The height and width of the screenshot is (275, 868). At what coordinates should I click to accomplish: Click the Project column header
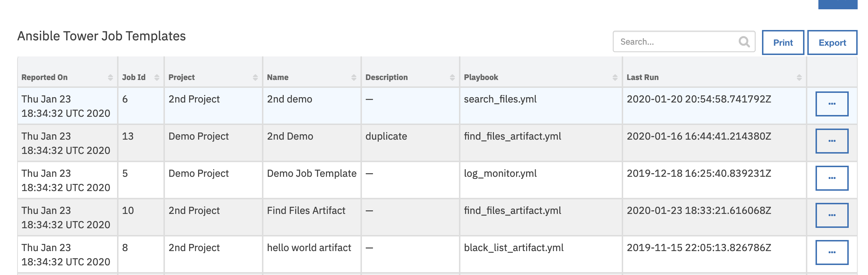(x=213, y=72)
